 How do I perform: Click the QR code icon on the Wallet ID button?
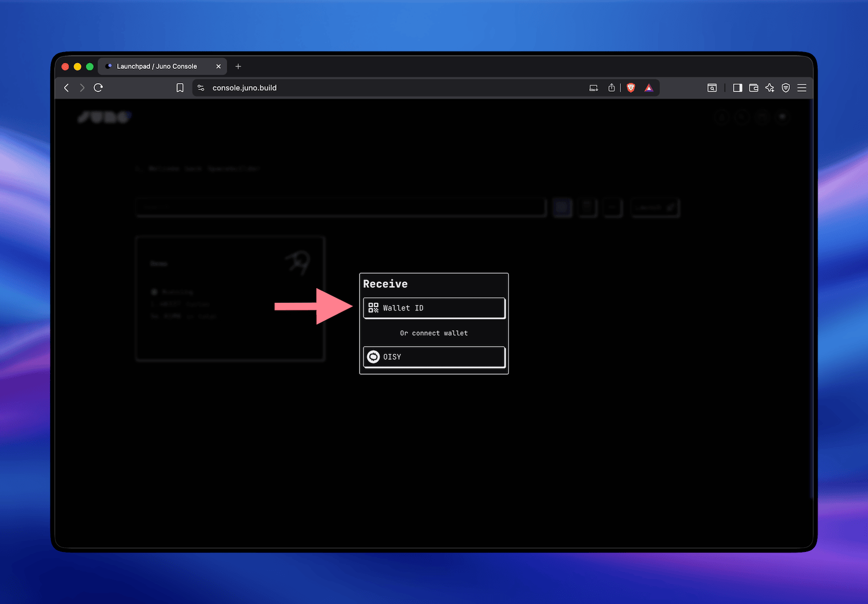[x=373, y=308]
